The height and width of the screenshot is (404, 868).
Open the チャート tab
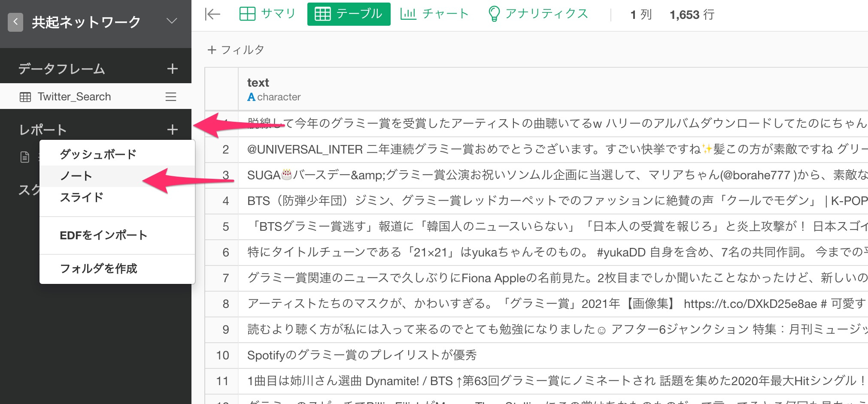434,14
